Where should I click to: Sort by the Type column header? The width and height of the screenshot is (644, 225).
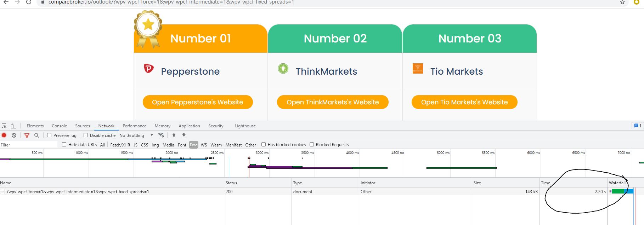pyautogui.click(x=325, y=183)
